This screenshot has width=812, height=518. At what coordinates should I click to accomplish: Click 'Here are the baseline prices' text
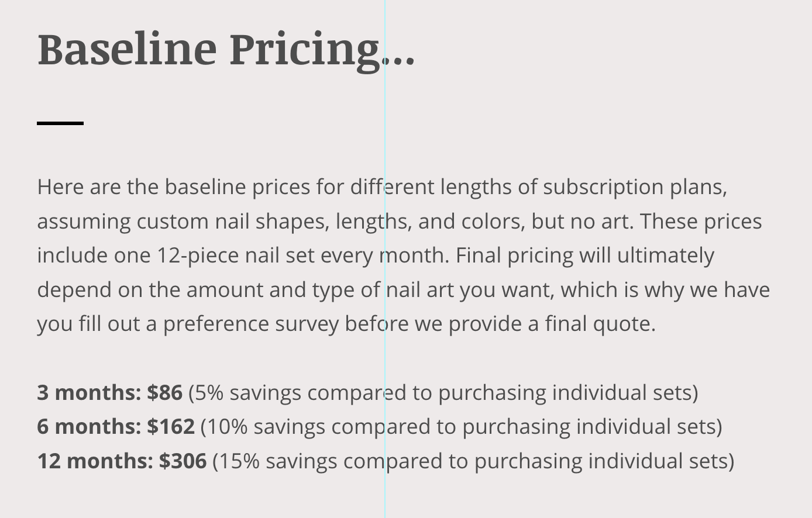point(174,188)
